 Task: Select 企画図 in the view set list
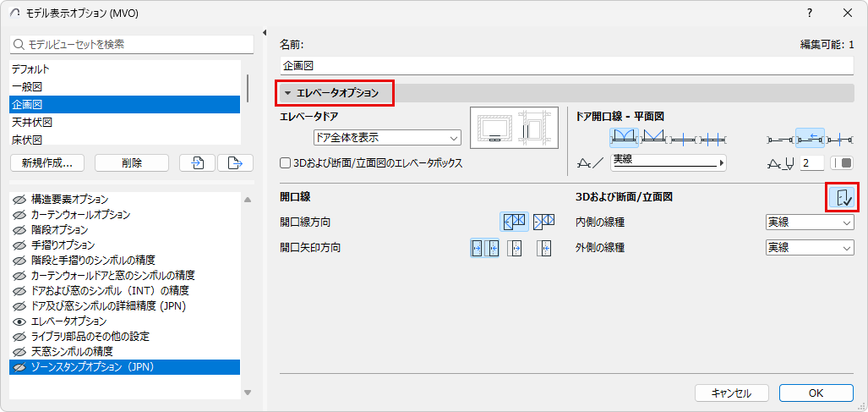pos(124,104)
